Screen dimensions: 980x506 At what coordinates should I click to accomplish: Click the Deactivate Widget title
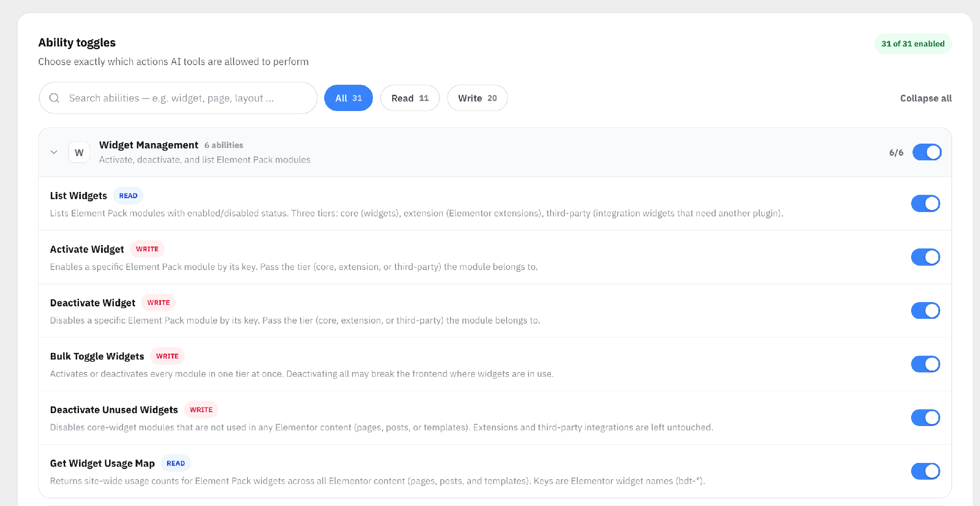[x=93, y=303]
